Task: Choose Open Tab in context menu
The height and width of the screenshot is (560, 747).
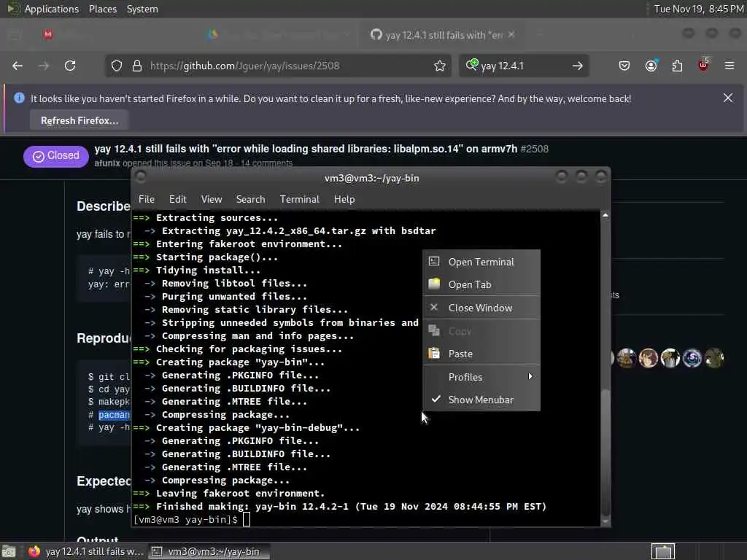Action: pyautogui.click(x=481, y=284)
